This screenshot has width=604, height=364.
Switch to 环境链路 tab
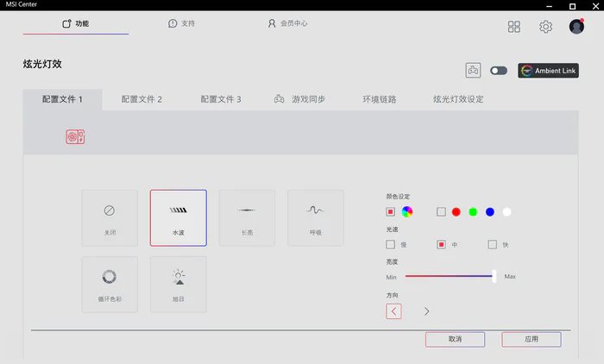pos(380,99)
